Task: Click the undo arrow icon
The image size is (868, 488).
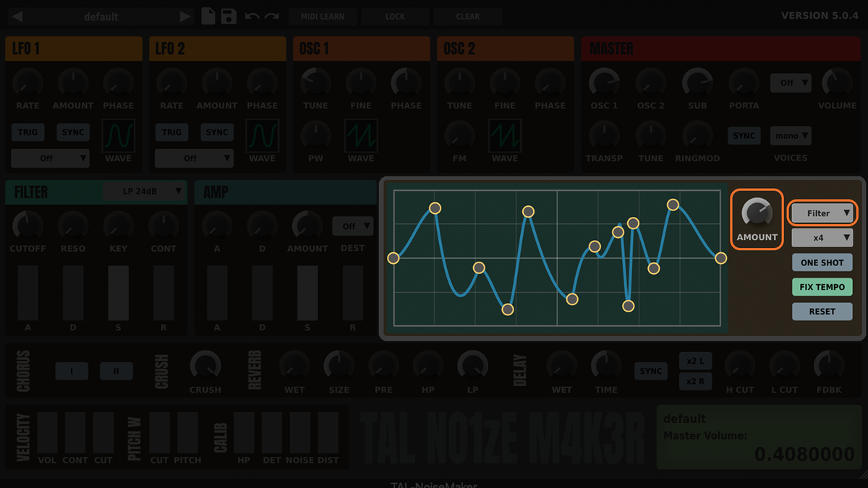Action: coord(253,15)
